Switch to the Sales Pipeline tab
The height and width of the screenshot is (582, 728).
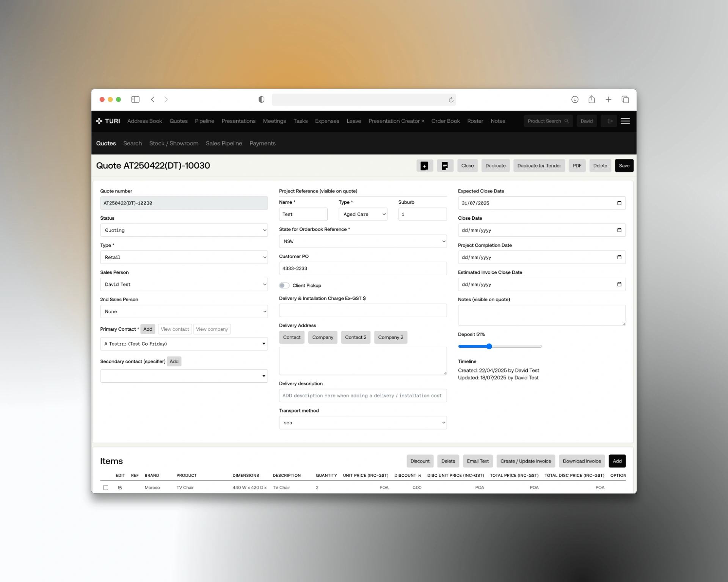(x=224, y=143)
